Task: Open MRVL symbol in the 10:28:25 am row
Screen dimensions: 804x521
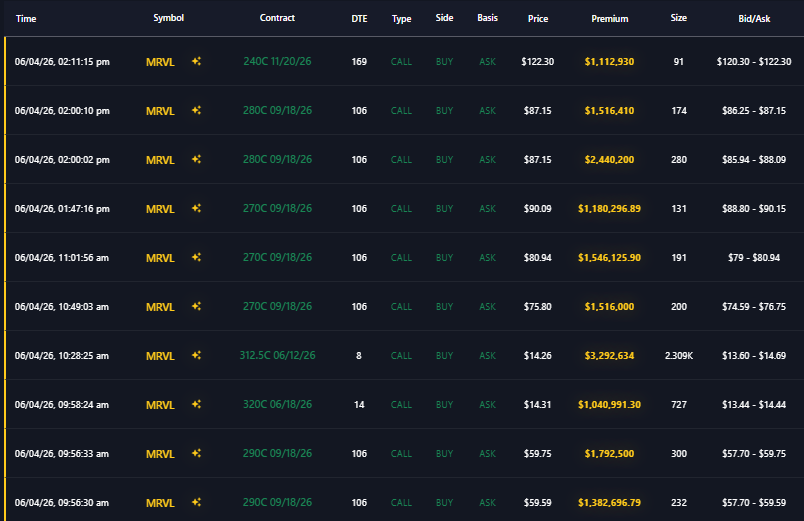Action: 160,356
